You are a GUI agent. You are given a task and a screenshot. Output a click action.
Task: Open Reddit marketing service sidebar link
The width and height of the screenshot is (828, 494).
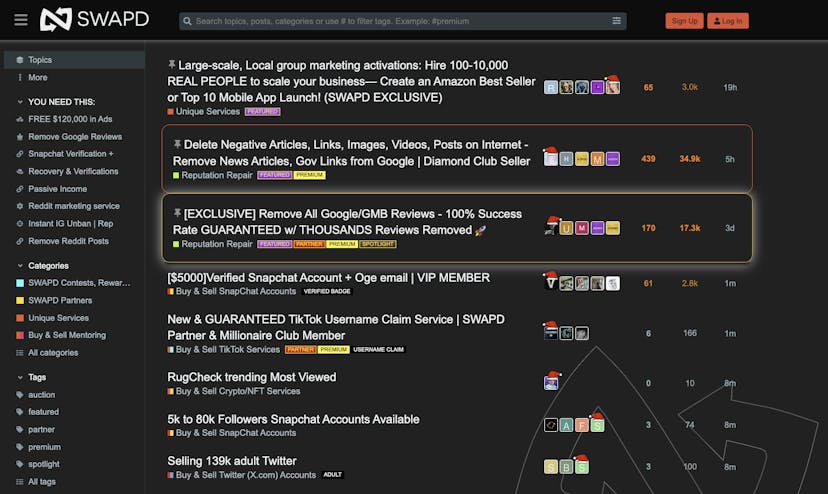click(x=73, y=206)
